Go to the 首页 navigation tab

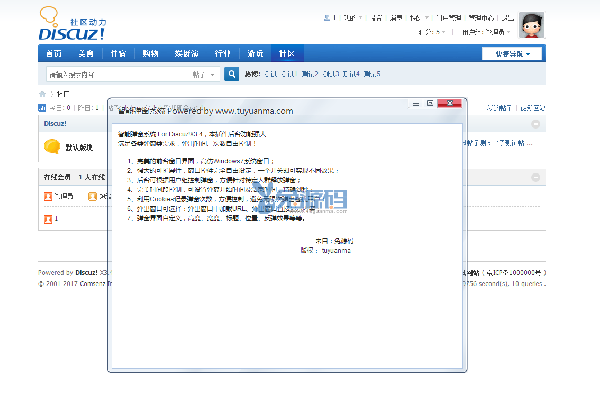click(x=54, y=54)
